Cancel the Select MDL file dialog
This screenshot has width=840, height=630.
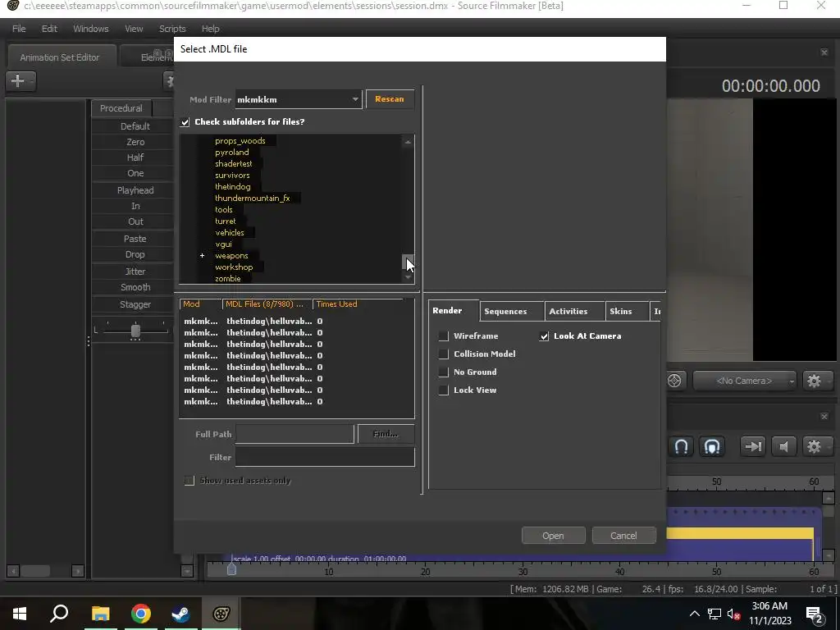(623, 536)
